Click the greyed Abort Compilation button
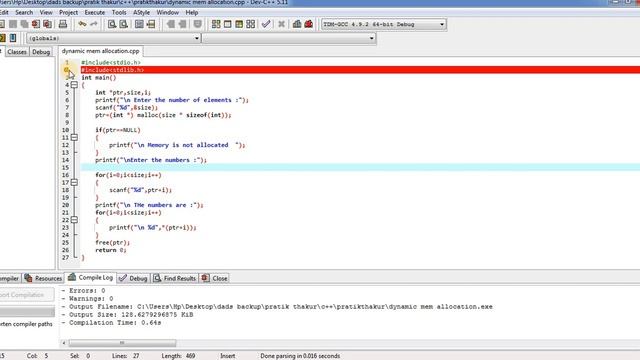 (26, 295)
